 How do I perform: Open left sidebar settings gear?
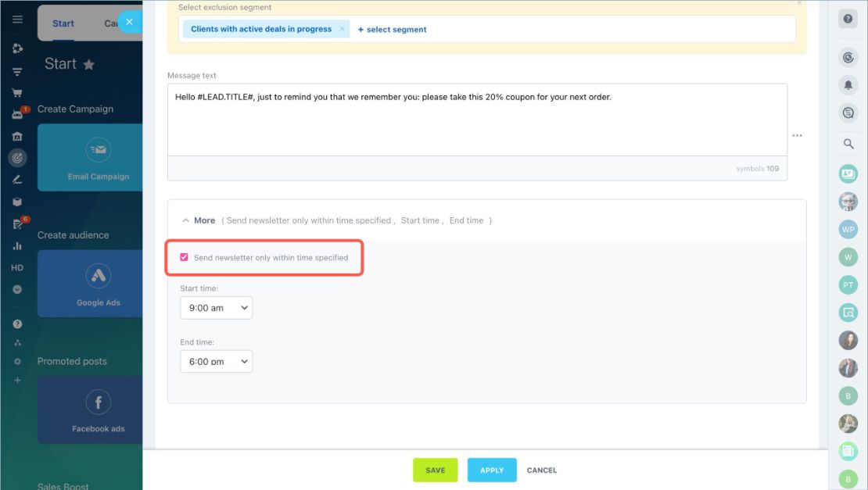click(17, 361)
